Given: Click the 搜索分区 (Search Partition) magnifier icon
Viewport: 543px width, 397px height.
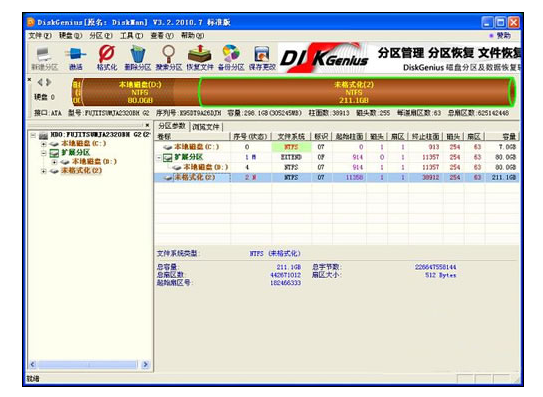Looking at the screenshot, I should [169, 58].
